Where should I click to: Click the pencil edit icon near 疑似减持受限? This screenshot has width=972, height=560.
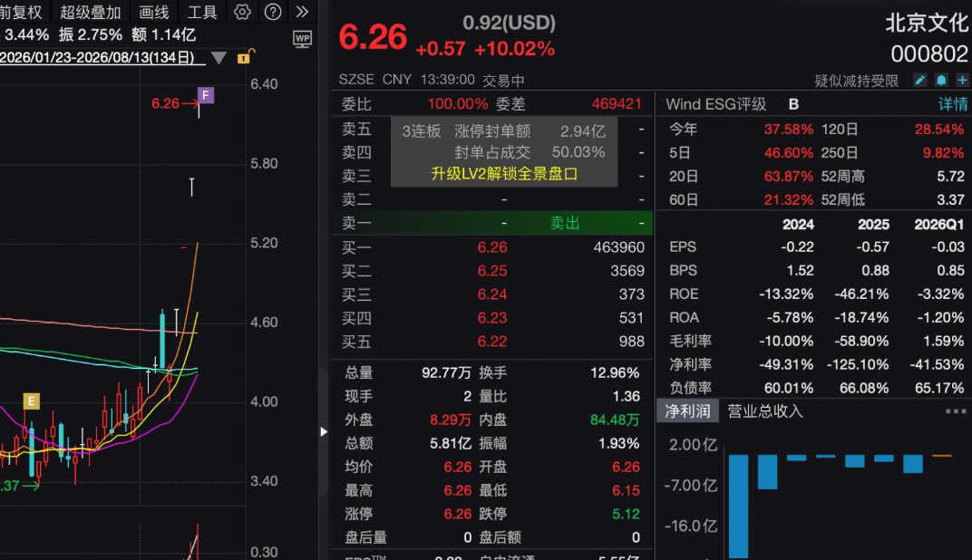[920, 80]
